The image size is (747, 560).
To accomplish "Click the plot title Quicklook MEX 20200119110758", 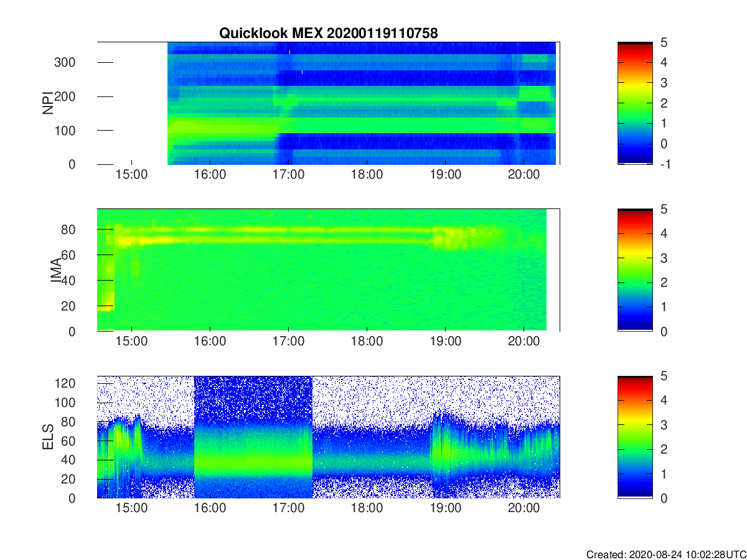I will point(328,34).
